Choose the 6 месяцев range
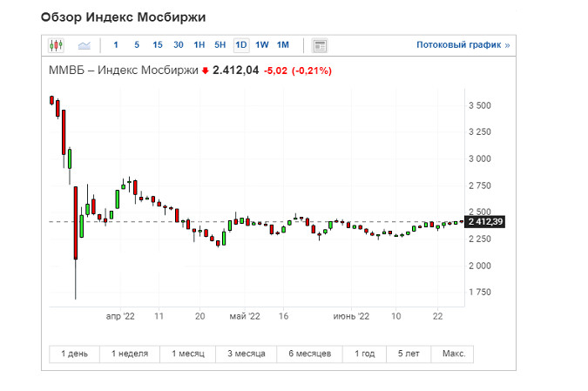This screenshot has width=588, height=391. tap(310, 354)
